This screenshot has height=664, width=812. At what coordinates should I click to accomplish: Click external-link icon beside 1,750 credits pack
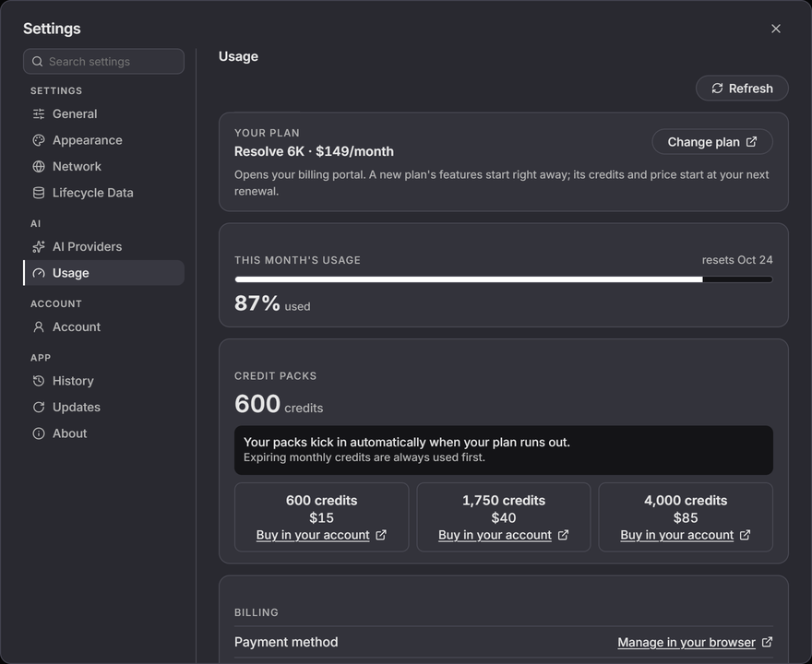pyautogui.click(x=564, y=535)
